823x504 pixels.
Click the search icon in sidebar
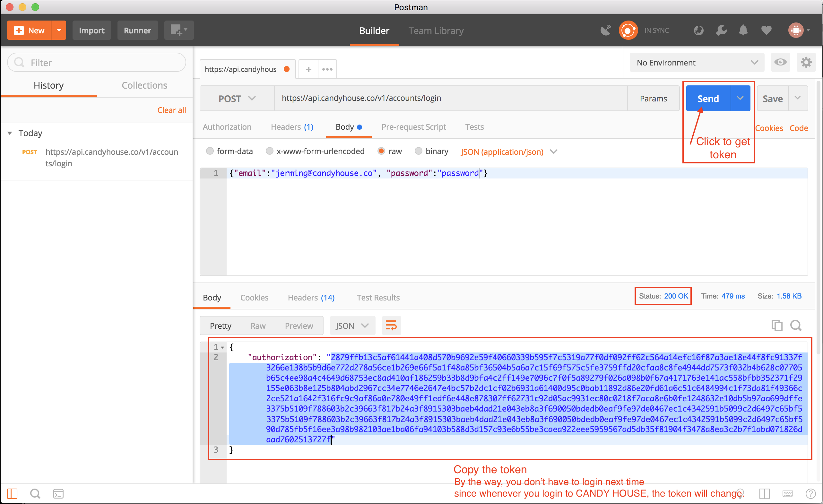35,493
